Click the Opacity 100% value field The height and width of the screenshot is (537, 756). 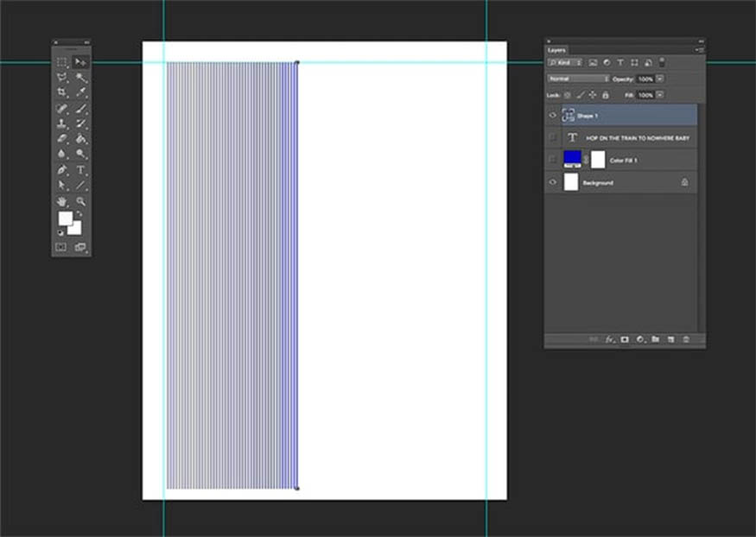pos(645,79)
